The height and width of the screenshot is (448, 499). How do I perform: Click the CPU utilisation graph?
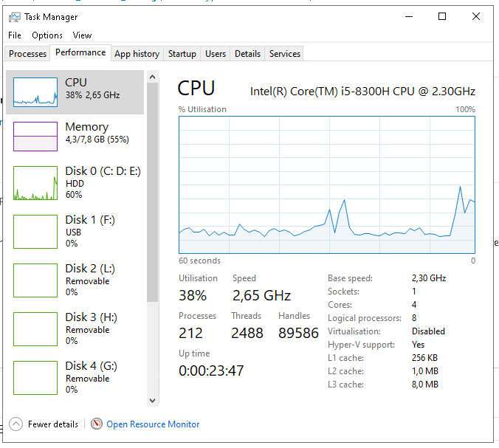327,185
